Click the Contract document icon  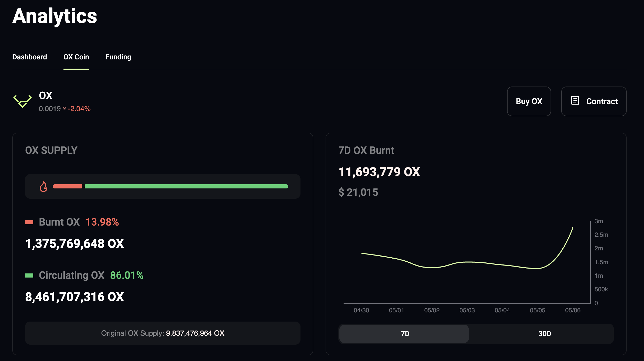click(x=575, y=101)
